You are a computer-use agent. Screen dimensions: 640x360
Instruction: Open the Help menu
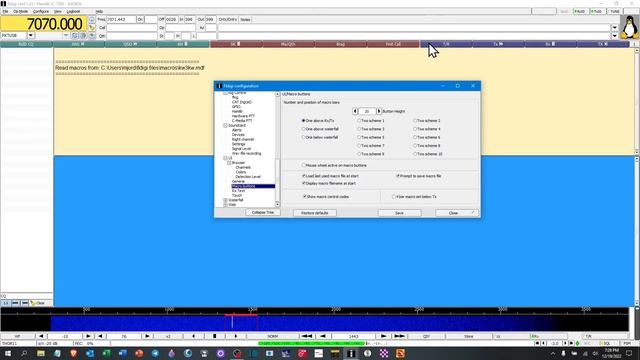point(99,11)
